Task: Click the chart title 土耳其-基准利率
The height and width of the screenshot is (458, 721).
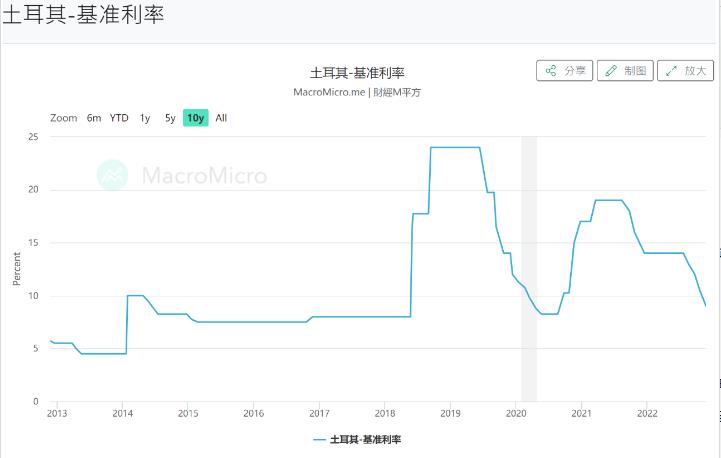Action: pyautogui.click(x=357, y=73)
